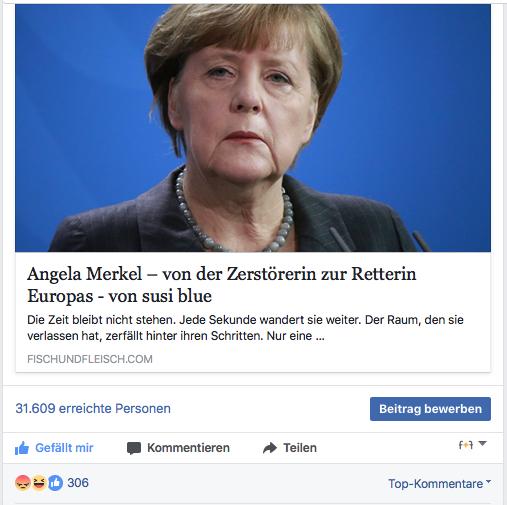Click the Teilen text label

pos(300,448)
